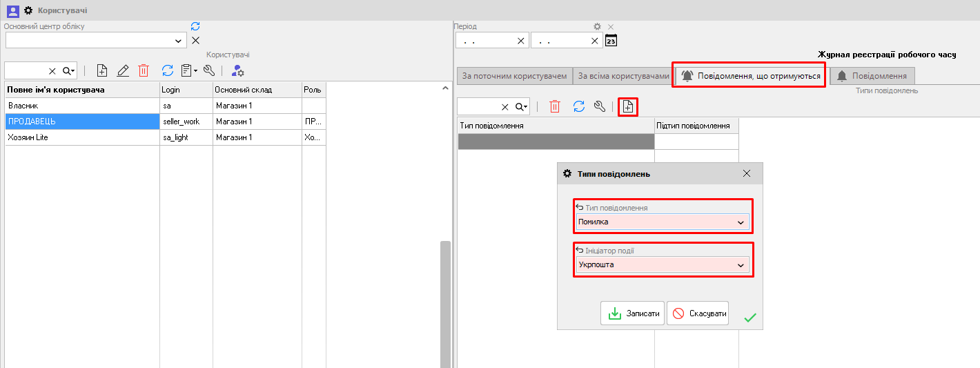Select the Власник user row

81,106
